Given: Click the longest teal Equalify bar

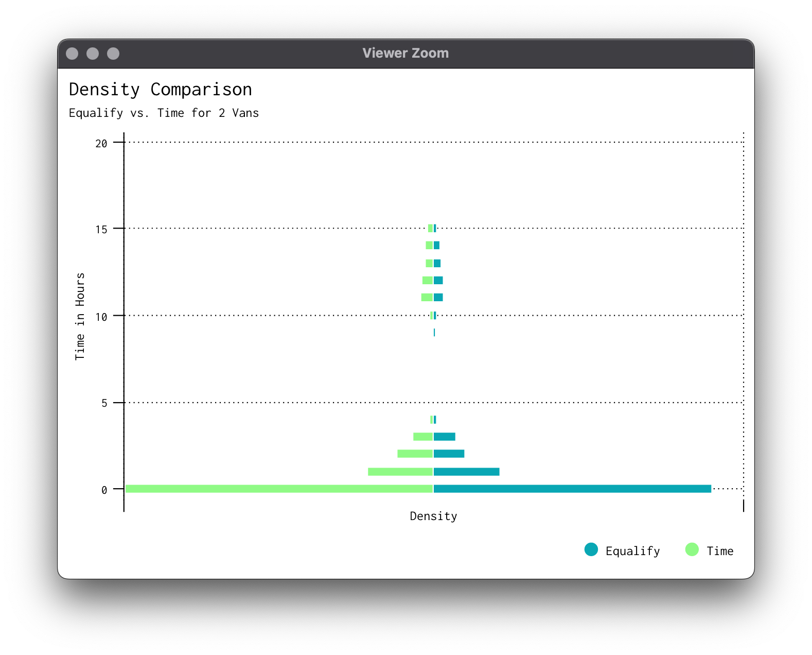Looking at the screenshot, I should 572,489.
